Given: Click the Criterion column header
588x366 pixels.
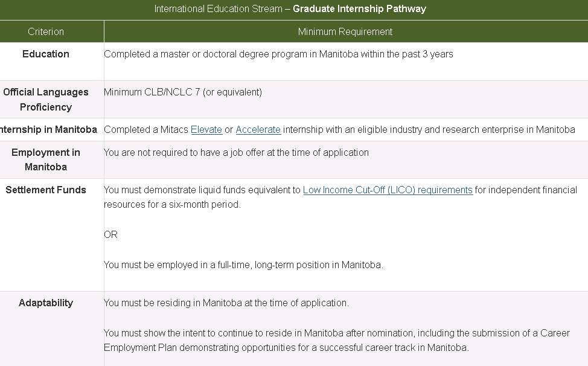Looking at the screenshot, I should point(46,32).
